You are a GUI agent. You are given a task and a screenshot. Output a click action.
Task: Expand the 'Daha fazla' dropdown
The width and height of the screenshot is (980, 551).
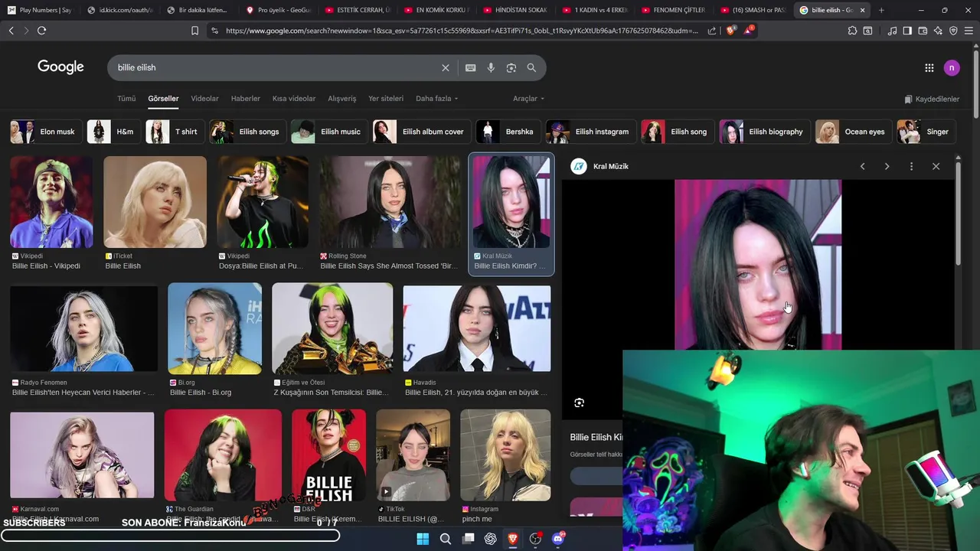point(437,99)
